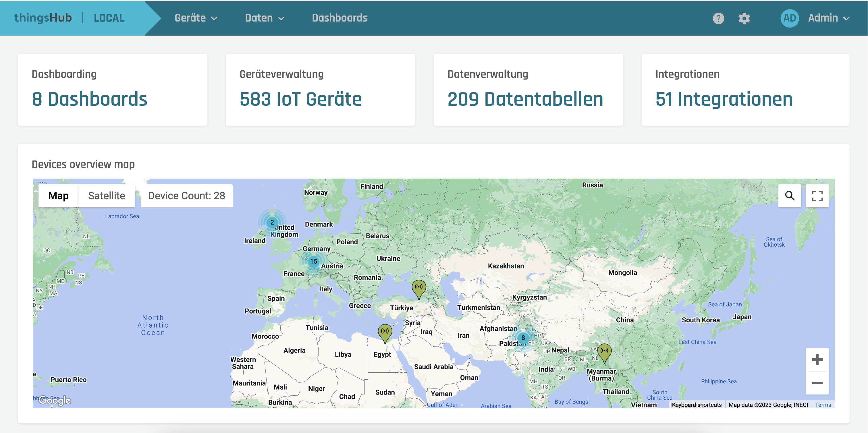Click the map Terms link

tap(823, 405)
